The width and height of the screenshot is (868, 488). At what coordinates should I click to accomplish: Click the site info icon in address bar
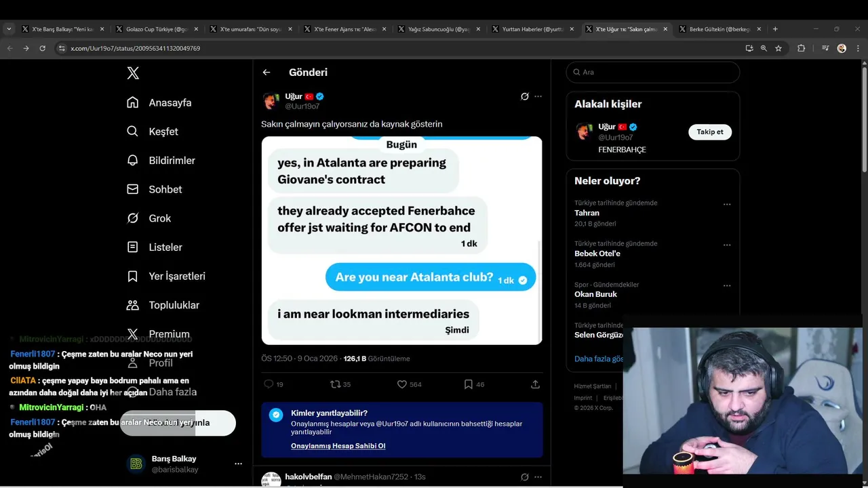62,48
